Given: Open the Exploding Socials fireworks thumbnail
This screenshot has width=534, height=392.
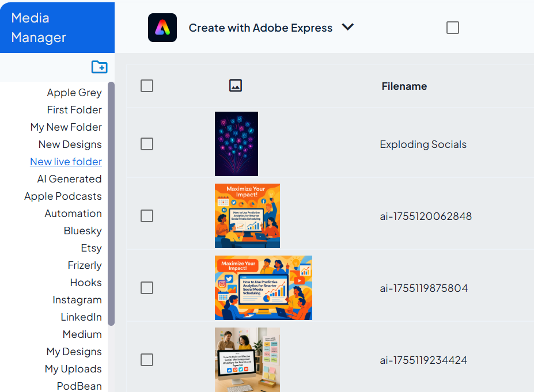Looking at the screenshot, I should click(236, 144).
